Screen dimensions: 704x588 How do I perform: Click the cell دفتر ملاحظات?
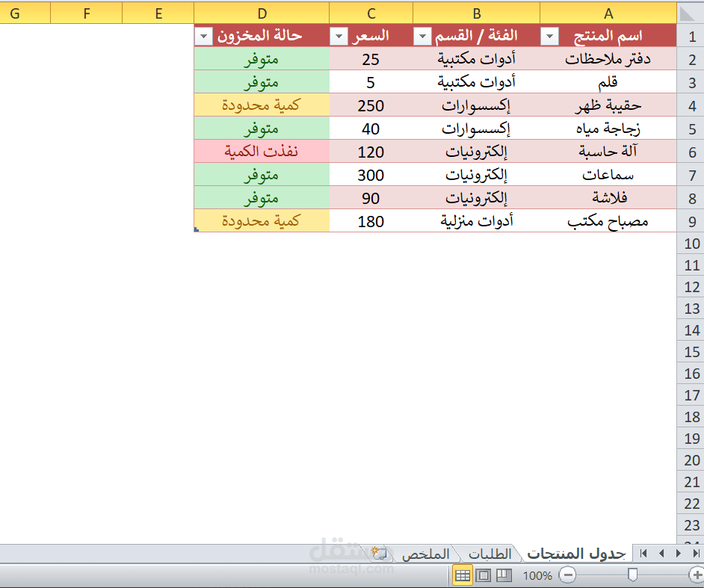coord(608,59)
